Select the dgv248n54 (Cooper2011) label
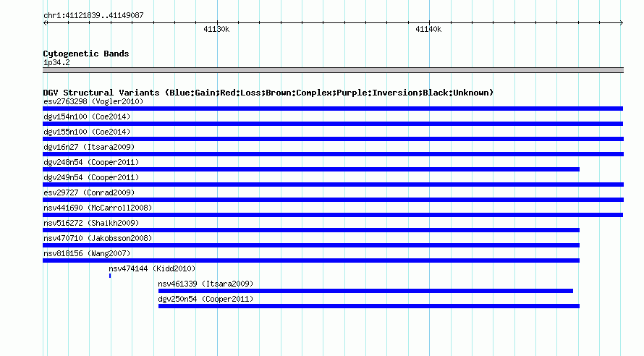Viewport: 644px width, 356px height. pyautogui.click(x=91, y=162)
